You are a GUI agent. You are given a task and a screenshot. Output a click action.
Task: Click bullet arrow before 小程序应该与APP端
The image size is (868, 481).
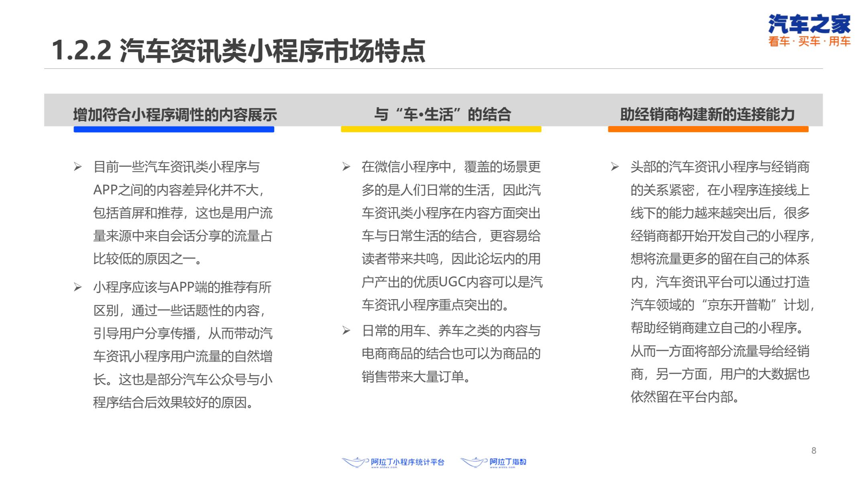pyautogui.click(x=78, y=287)
